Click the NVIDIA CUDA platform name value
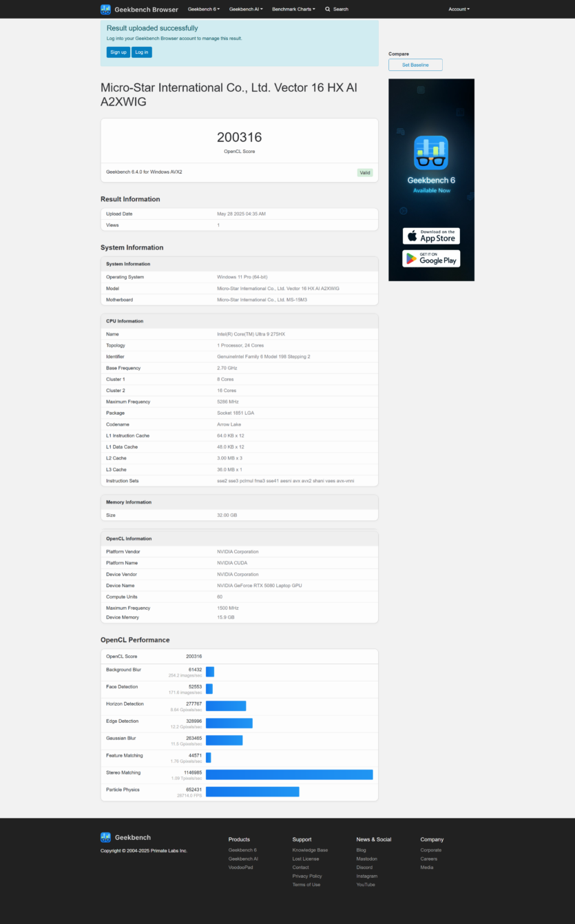Image resolution: width=575 pixels, height=924 pixels. pyautogui.click(x=232, y=563)
